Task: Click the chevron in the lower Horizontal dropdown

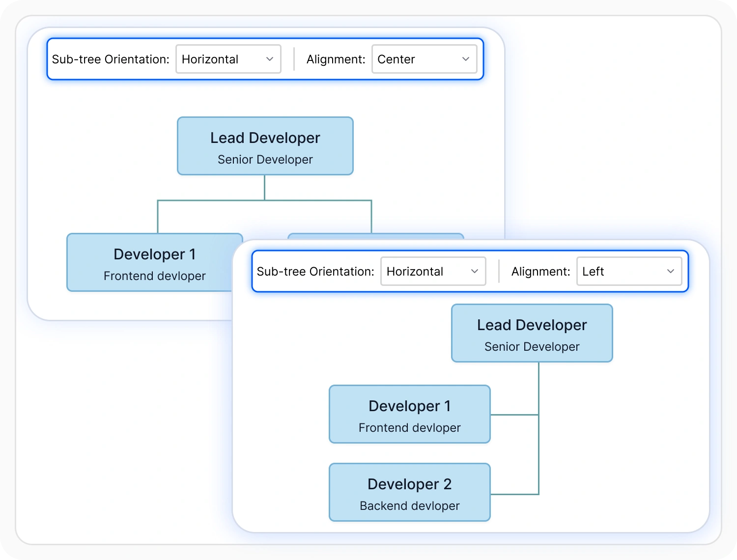Action: 475,271
